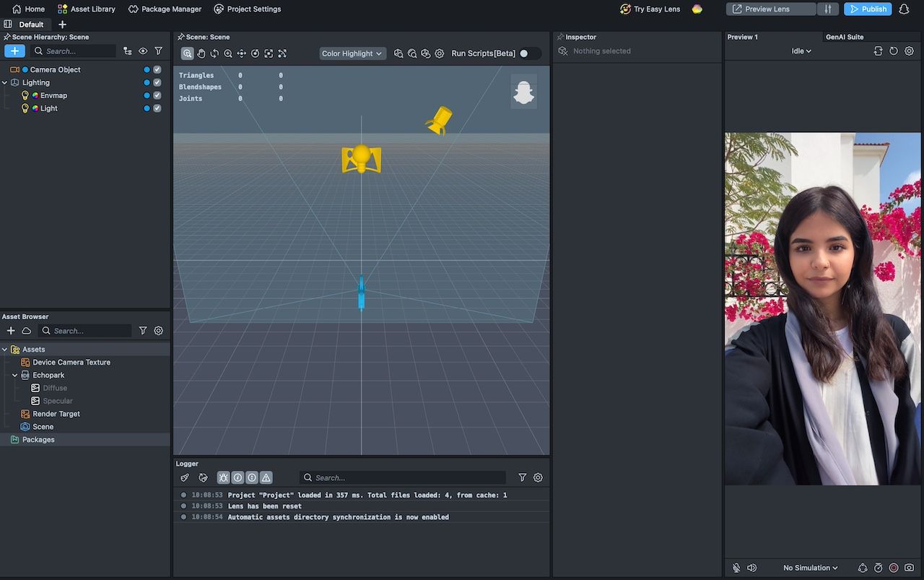924x580 pixels.
Task: Click Scene Hierarchy filter funnel icon
Action: pyautogui.click(x=158, y=51)
